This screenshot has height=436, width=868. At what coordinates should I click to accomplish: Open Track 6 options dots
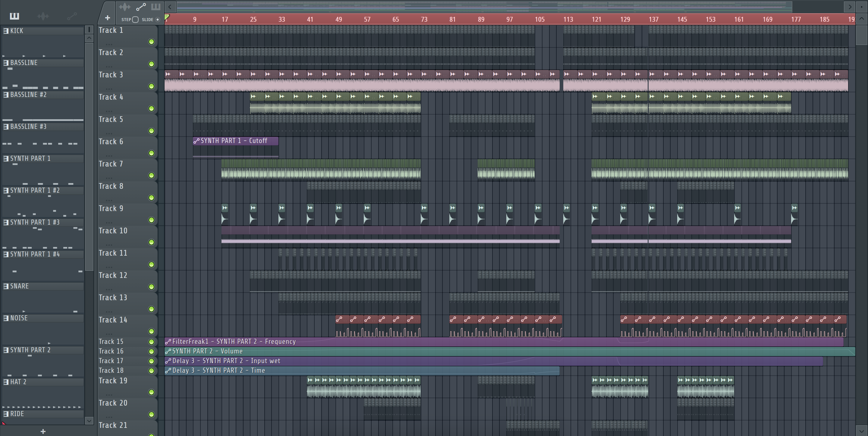tap(108, 156)
